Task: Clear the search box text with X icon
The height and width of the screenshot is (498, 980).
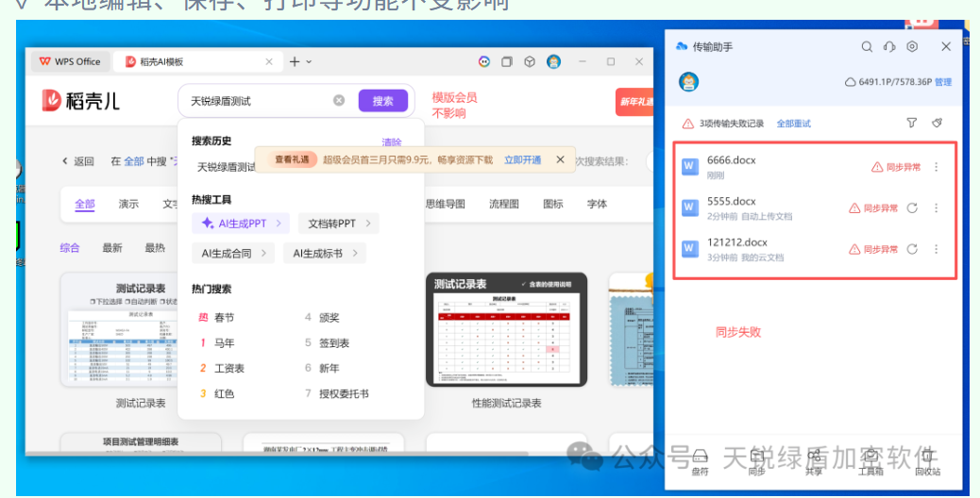Action: tap(339, 100)
